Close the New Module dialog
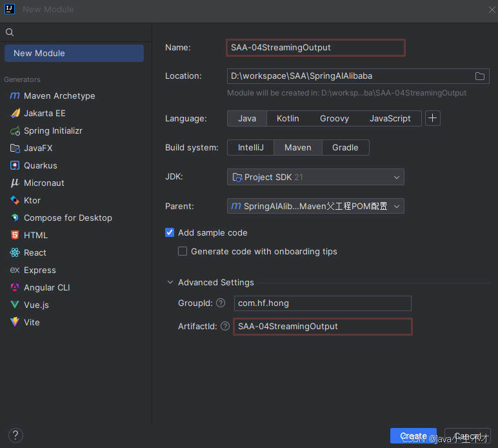498x448 pixels. (x=492, y=10)
